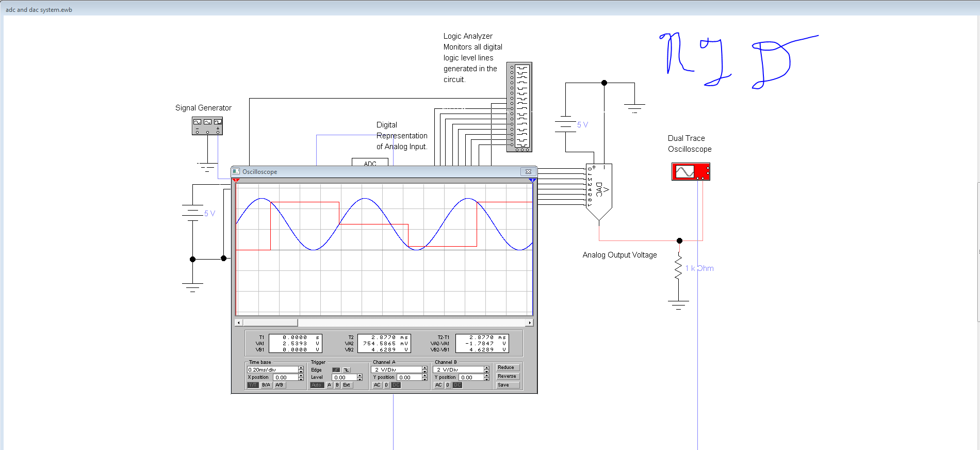Click the T2 time reading 2.8770 ms
This screenshot has height=450, width=980.
[x=389, y=337]
